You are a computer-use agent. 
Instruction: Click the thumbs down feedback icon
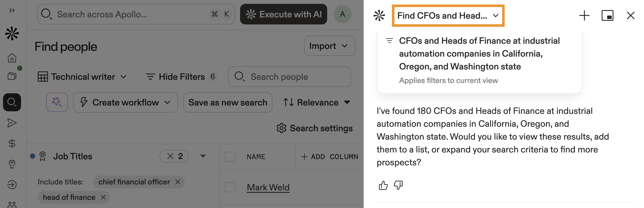click(398, 185)
